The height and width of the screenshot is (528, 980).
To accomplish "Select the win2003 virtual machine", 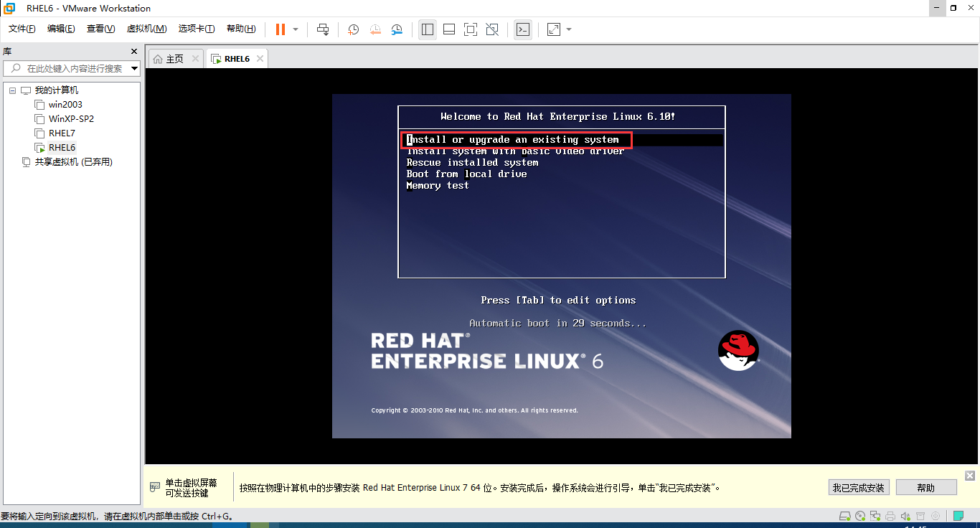I will pos(65,105).
